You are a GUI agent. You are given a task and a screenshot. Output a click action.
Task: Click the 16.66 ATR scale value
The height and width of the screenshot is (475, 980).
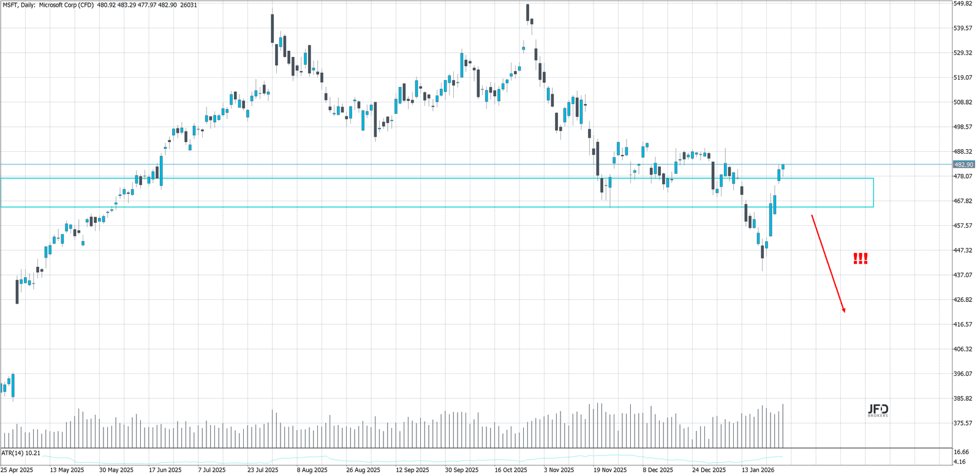[960, 452]
